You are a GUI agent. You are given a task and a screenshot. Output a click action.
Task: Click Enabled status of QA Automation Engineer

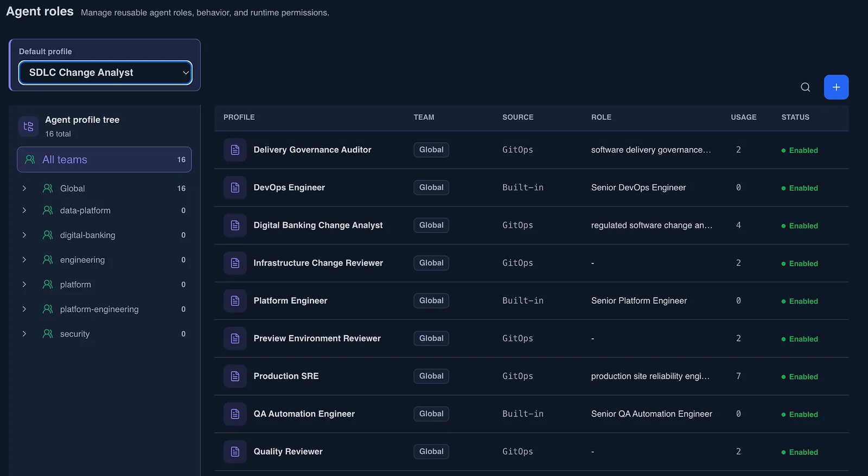tap(800, 414)
